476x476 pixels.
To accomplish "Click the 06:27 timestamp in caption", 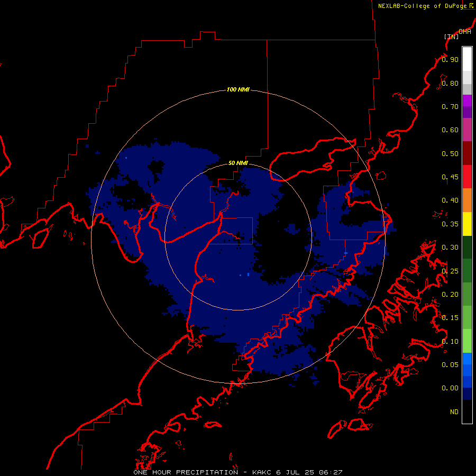I will tap(331, 472).
